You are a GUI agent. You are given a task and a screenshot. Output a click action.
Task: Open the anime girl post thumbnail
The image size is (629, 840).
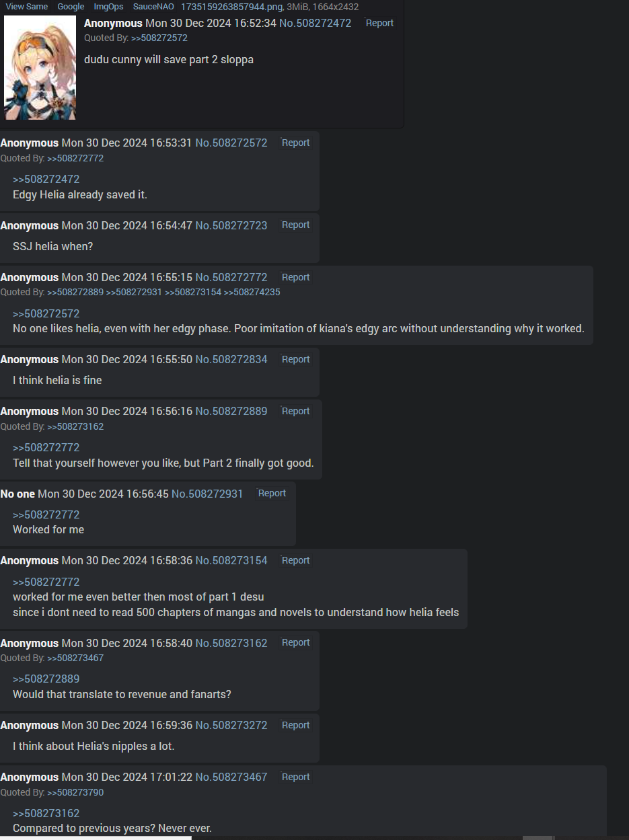click(x=40, y=68)
